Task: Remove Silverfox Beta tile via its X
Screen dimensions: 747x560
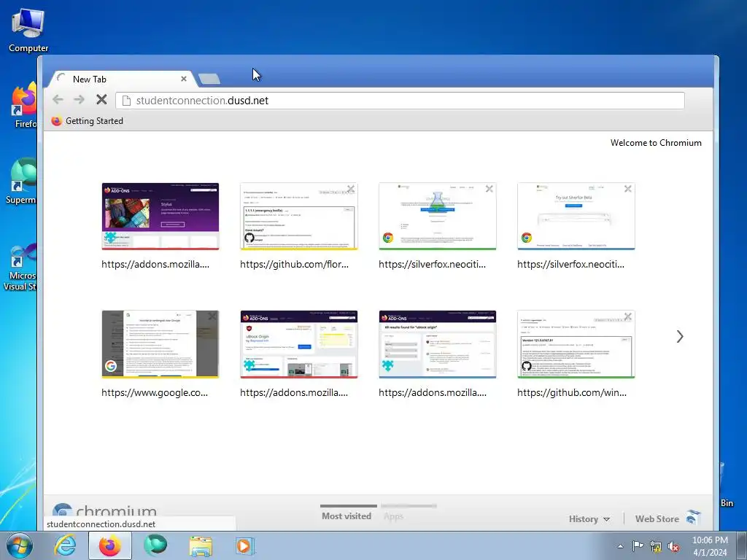Action: (628, 189)
